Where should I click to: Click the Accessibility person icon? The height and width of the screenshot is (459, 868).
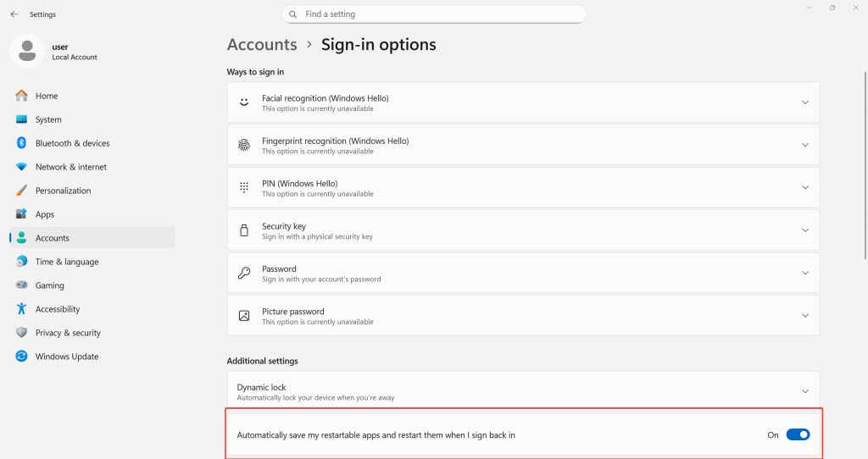click(22, 309)
